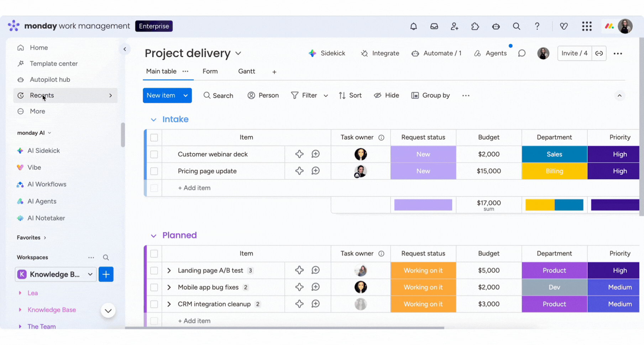The image size is (644, 345).
Task: Search workspaces with the magnifier icon
Action: point(106,258)
